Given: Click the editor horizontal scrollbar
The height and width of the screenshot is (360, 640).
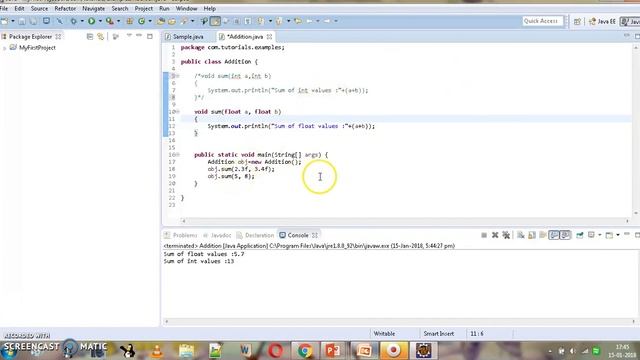Looking at the screenshot, I should (x=405, y=221).
